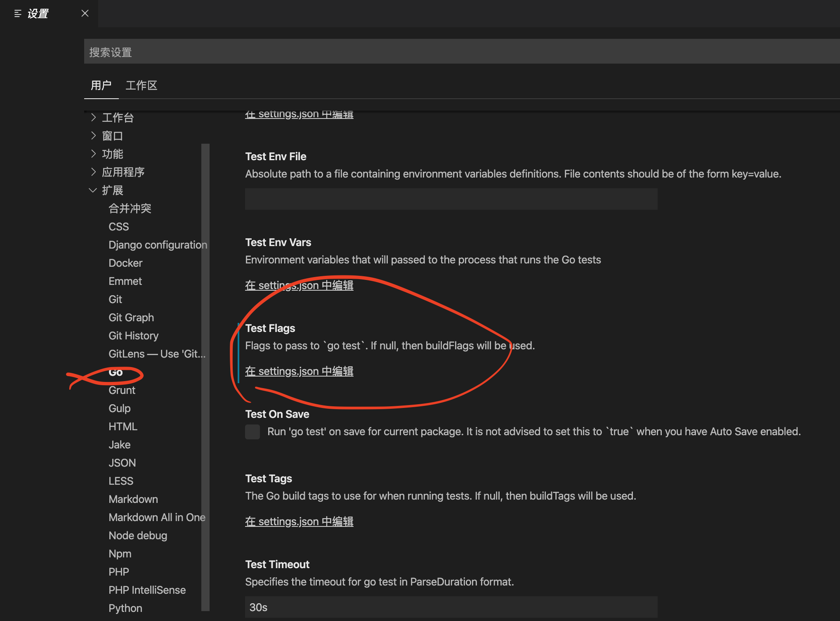Switch to the 工作区 settings tab
This screenshot has width=840, height=621.
pyautogui.click(x=142, y=85)
